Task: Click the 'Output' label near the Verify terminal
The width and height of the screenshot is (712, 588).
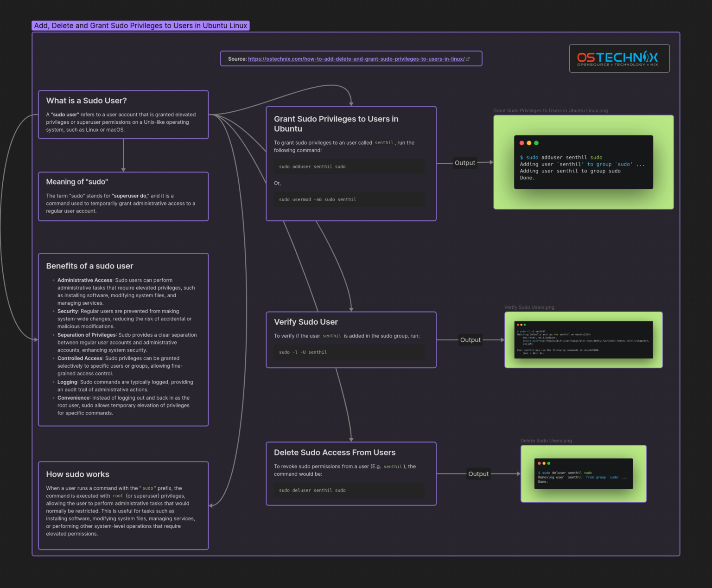Action: coord(470,339)
